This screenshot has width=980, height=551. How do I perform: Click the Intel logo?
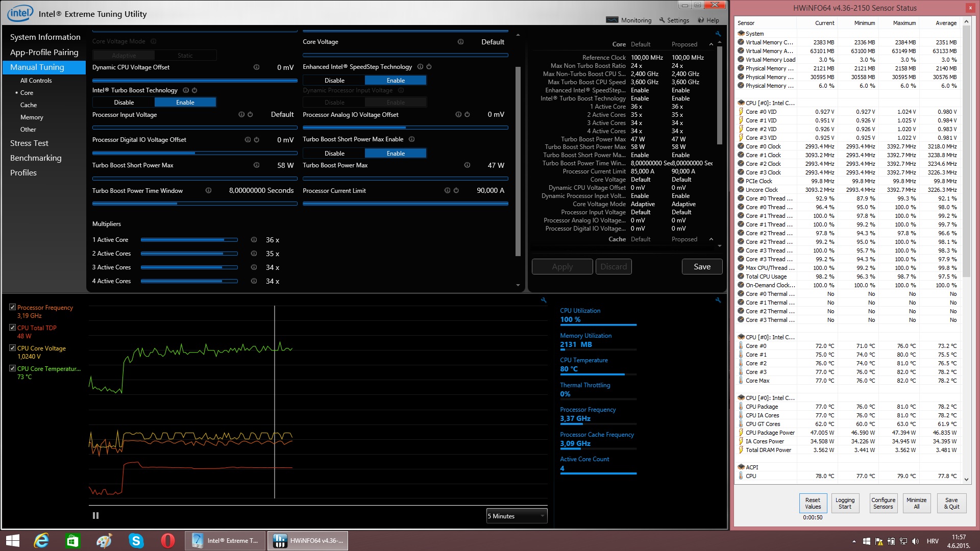pyautogui.click(x=20, y=13)
